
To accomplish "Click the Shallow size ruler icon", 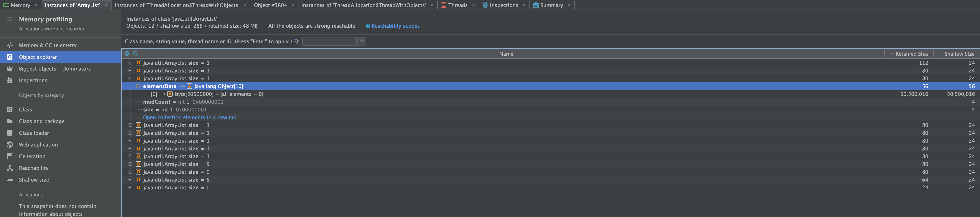I will click(x=10, y=180).
